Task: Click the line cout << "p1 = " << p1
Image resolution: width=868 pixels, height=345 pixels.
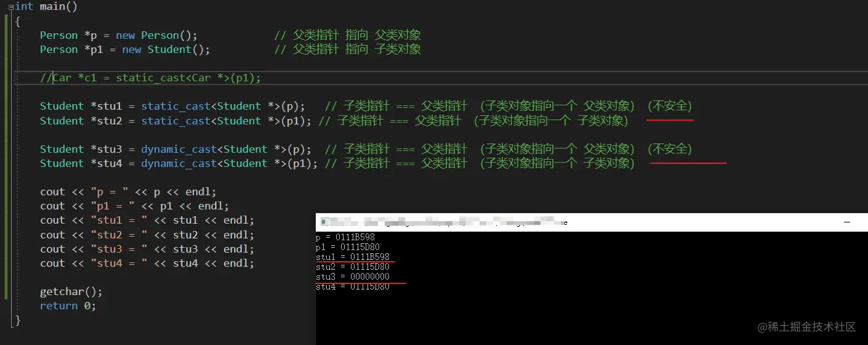Action: point(135,206)
